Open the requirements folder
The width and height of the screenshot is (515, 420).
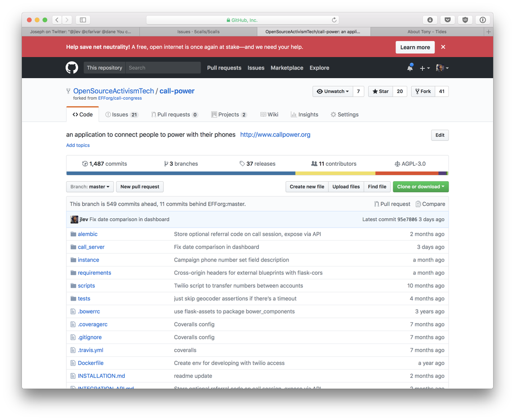click(x=94, y=273)
